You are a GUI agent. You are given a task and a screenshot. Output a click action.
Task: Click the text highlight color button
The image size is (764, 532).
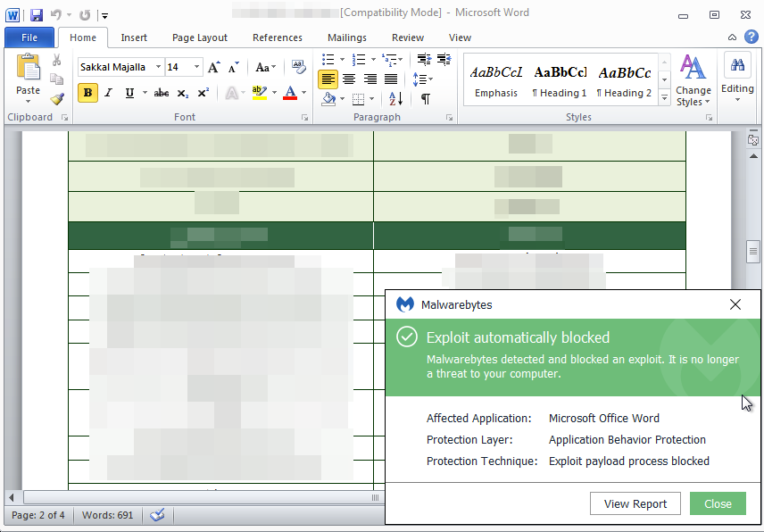(x=259, y=93)
